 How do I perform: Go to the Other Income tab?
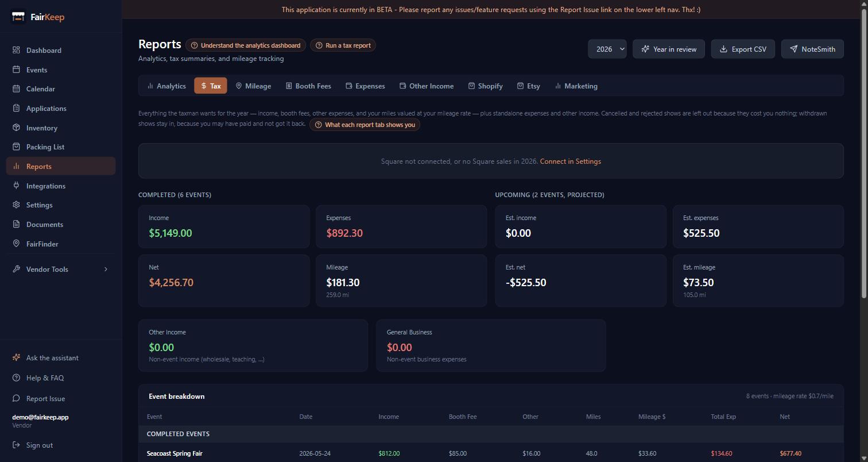click(427, 86)
